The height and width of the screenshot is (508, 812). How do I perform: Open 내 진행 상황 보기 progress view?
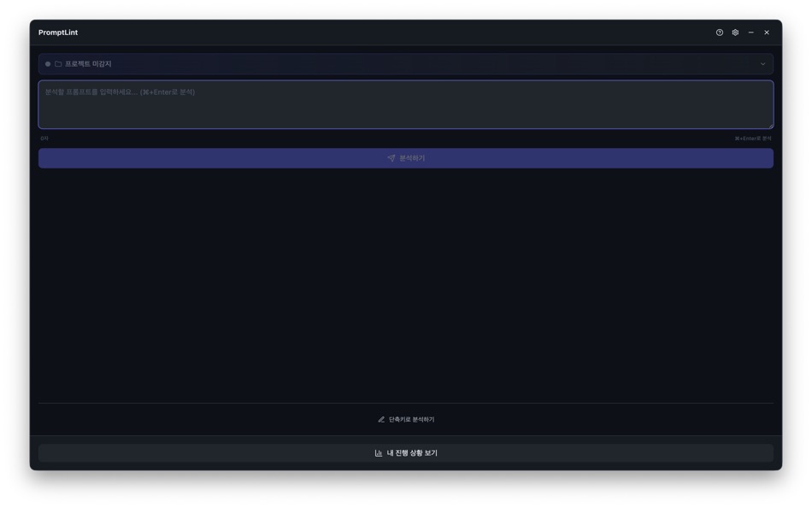404,451
